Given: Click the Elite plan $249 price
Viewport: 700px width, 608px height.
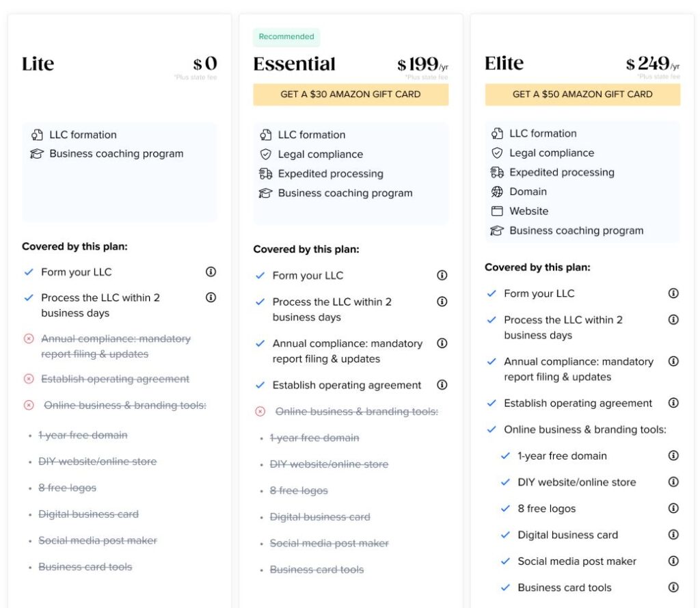Looking at the screenshot, I should [652, 64].
